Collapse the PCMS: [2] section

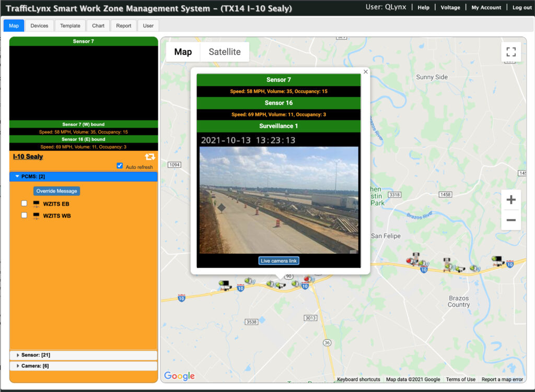click(x=83, y=176)
